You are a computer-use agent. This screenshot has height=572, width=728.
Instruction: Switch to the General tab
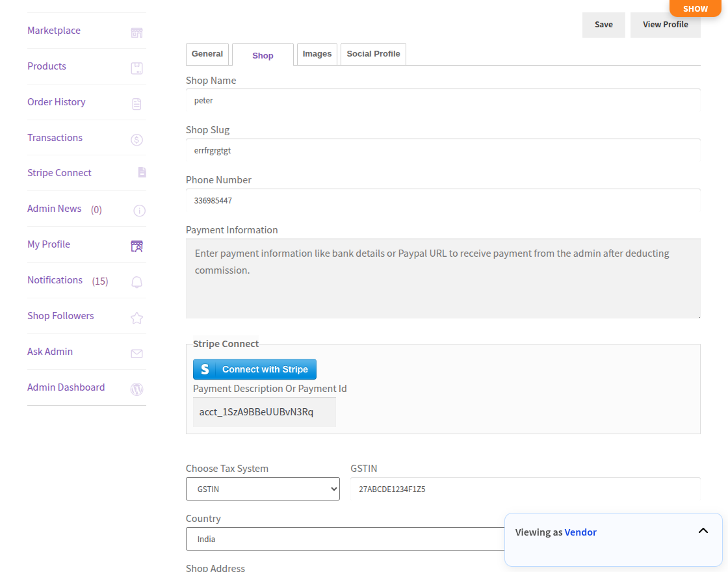click(207, 54)
